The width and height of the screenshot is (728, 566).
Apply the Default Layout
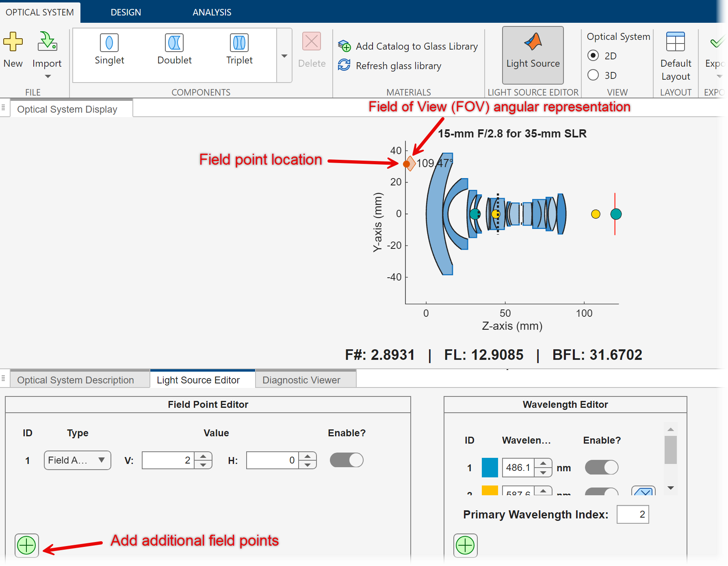[675, 55]
